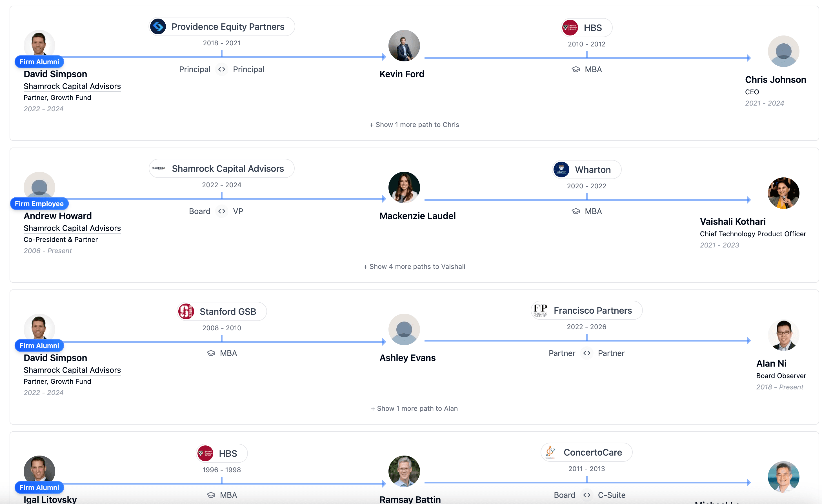Image resolution: width=822 pixels, height=504 pixels.
Task: Click the Firm Alumni badge on Igal Litovsky
Action: click(x=39, y=487)
